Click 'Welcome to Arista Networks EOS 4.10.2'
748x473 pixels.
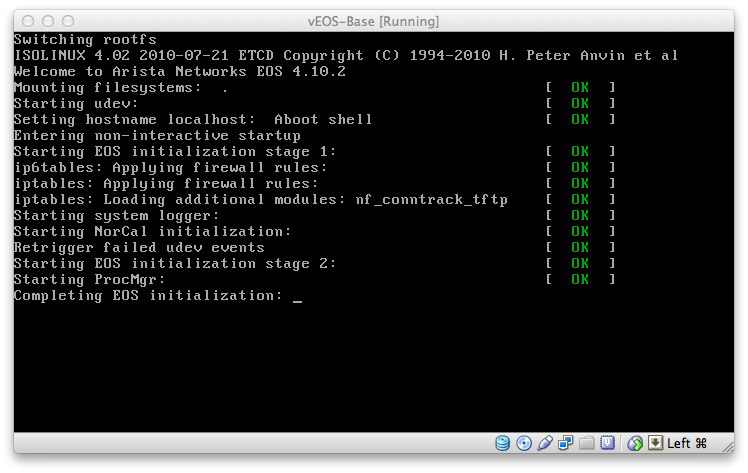[180, 72]
